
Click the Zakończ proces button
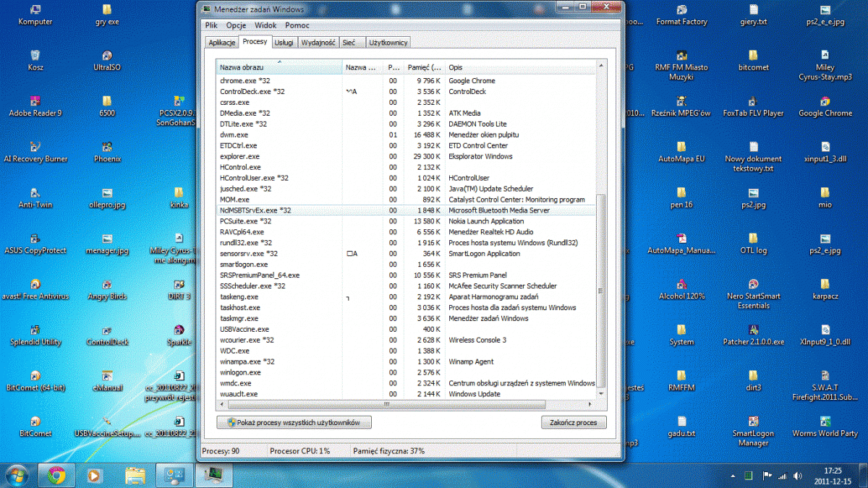[x=574, y=423]
